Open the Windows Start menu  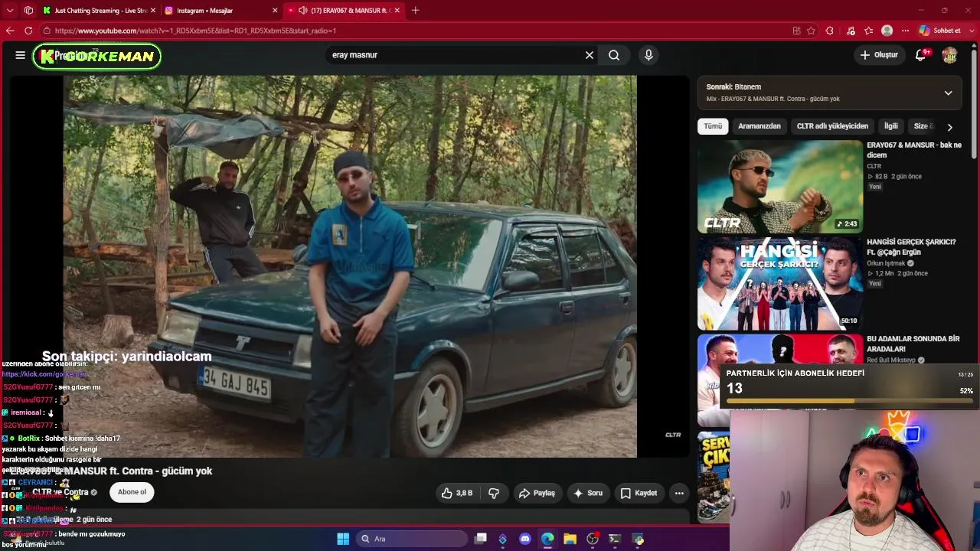pos(343,539)
